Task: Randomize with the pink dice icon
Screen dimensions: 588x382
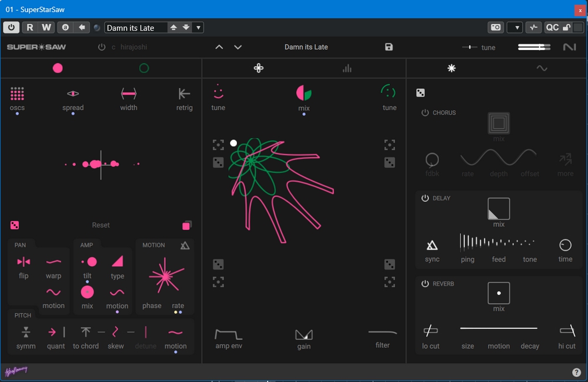Action: pos(15,225)
